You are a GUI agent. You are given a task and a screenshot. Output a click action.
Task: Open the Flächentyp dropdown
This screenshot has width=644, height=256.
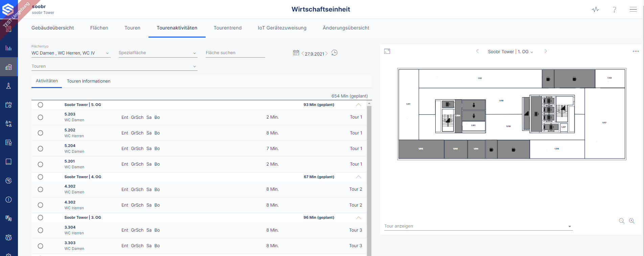tap(71, 53)
